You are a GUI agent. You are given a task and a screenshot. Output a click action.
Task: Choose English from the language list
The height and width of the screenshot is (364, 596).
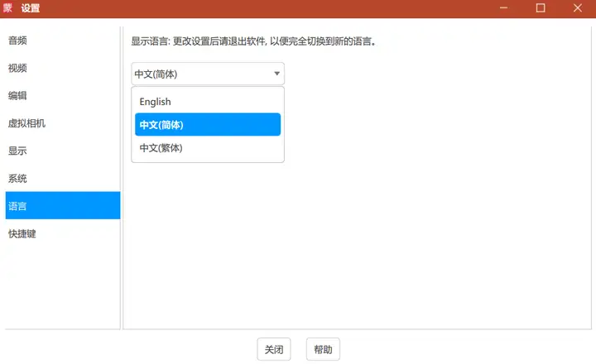click(208, 102)
